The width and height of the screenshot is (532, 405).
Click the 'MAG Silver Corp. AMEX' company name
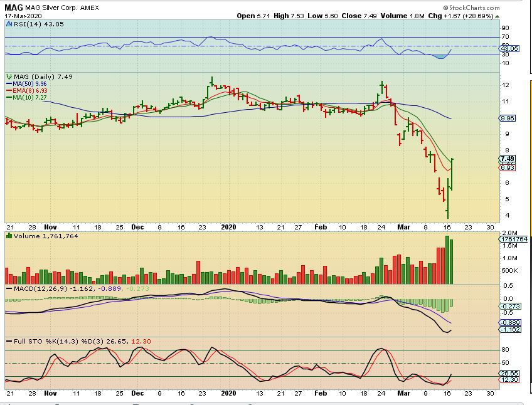coord(62,8)
